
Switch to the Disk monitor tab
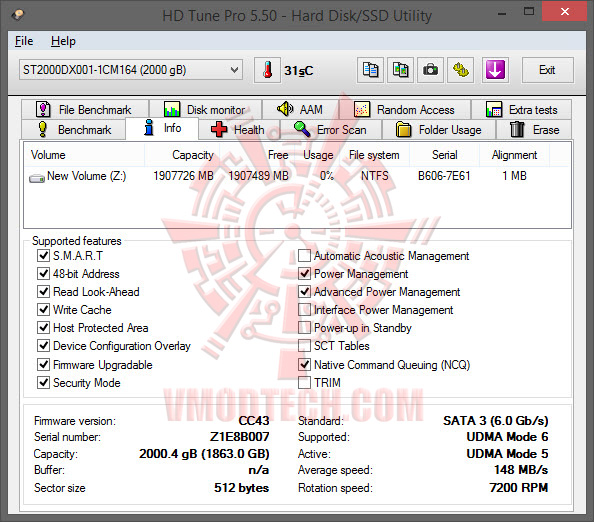pyautogui.click(x=205, y=109)
